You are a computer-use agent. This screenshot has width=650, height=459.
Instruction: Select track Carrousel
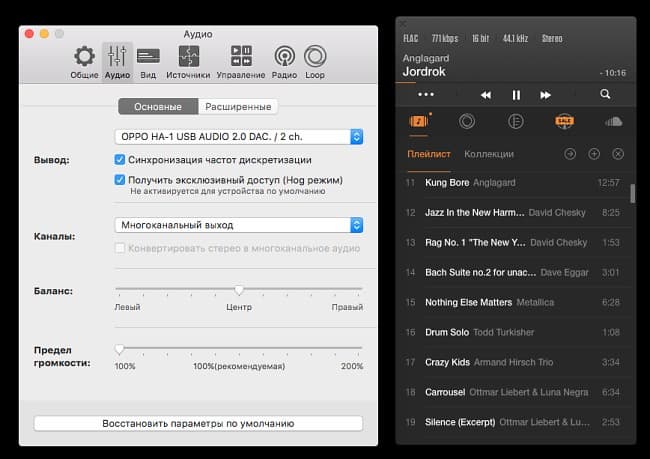[x=513, y=392]
